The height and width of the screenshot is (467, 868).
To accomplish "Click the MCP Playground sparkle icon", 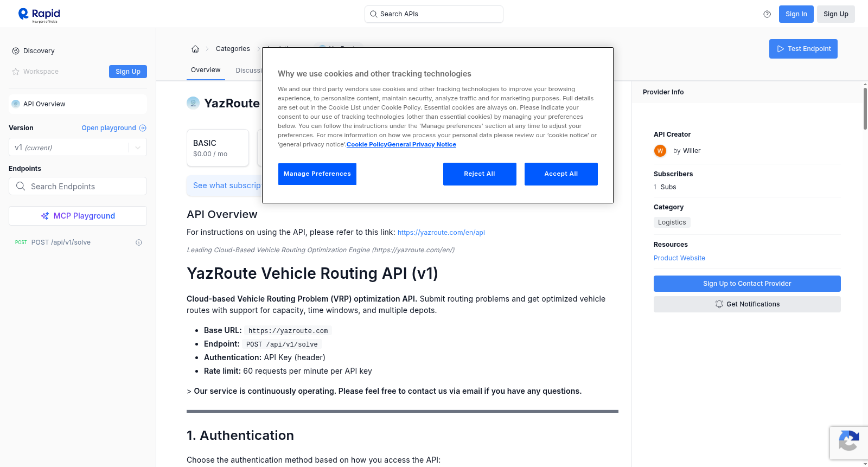I will 45,216.
